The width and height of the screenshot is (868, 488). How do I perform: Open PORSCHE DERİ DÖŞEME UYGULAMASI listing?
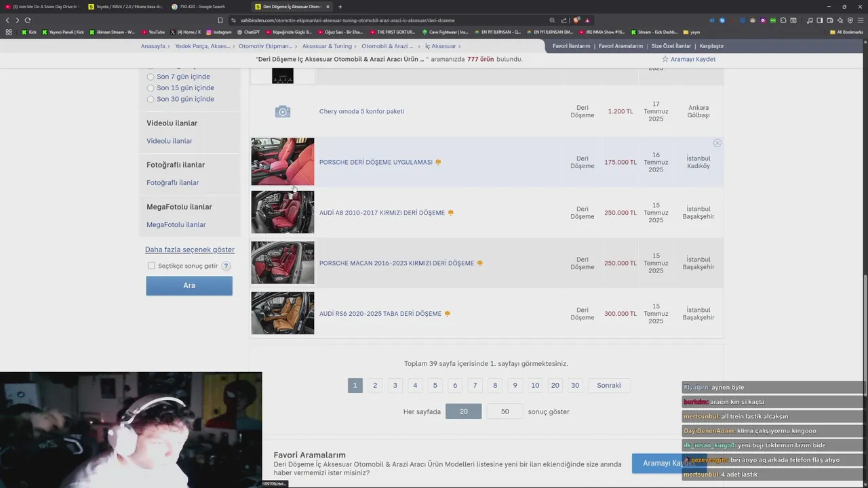[x=376, y=162]
